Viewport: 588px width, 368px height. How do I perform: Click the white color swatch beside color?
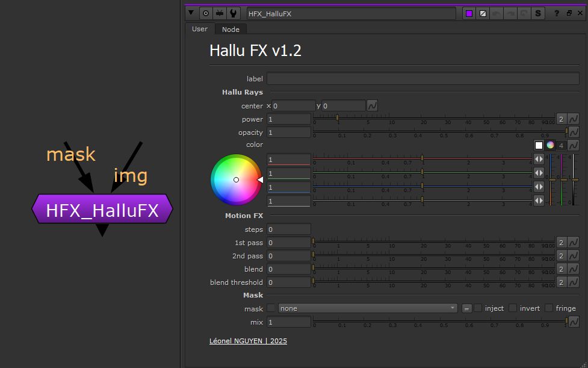point(539,145)
